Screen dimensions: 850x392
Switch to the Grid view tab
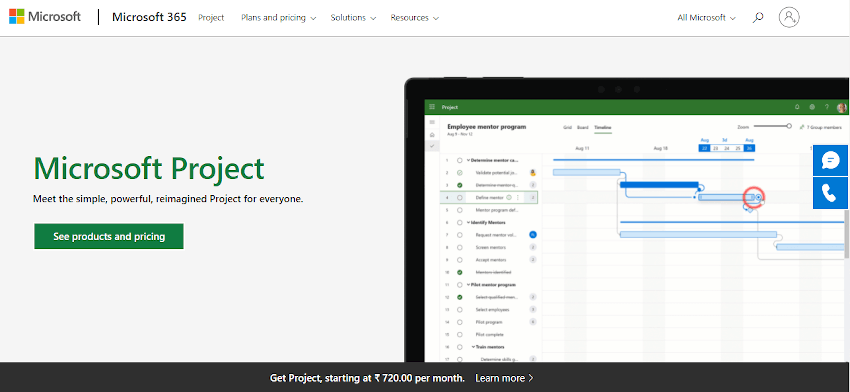(x=567, y=127)
